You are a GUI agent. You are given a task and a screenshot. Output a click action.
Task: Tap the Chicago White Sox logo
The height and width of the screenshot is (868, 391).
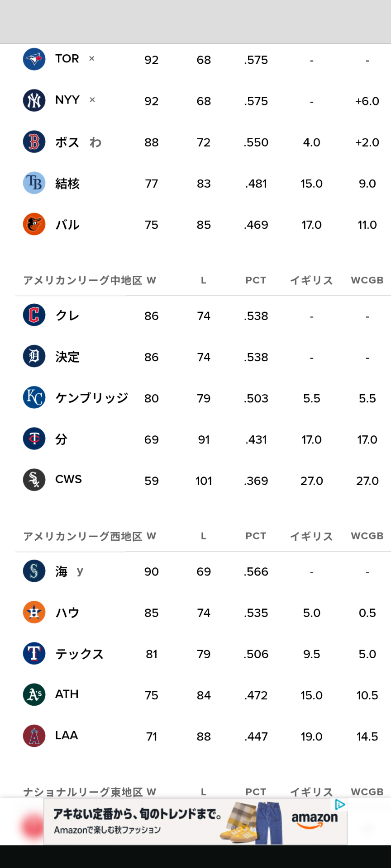pos(34,480)
